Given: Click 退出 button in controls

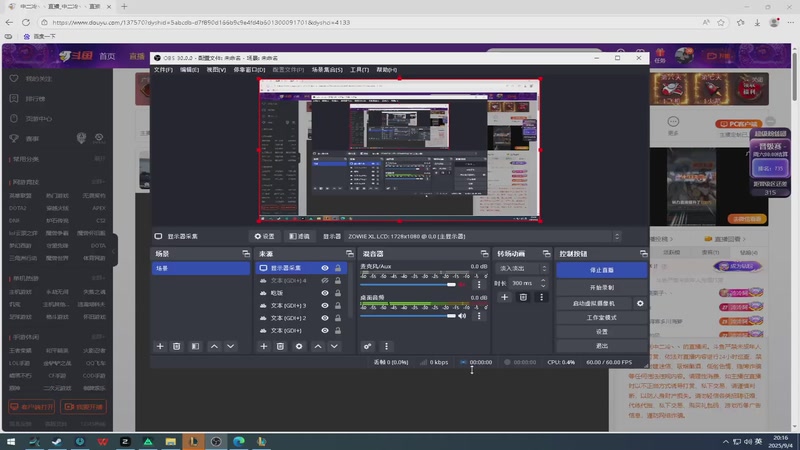Looking at the screenshot, I should point(602,345).
